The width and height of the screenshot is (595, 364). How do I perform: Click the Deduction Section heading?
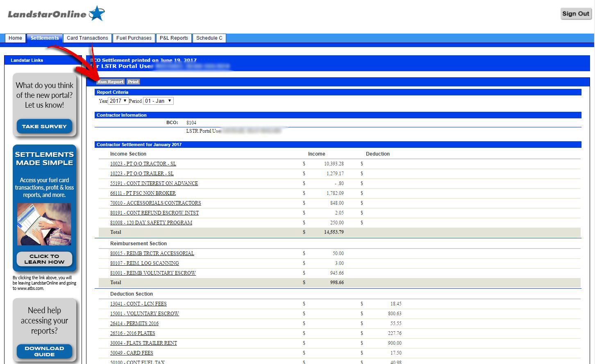click(131, 294)
